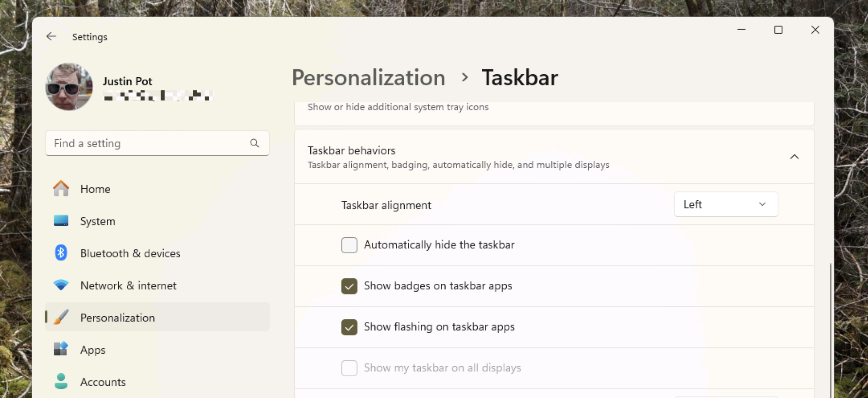The image size is (868, 398).
Task: Click the breadcrumb chevron after Personalization
Action: click(465, 78)
